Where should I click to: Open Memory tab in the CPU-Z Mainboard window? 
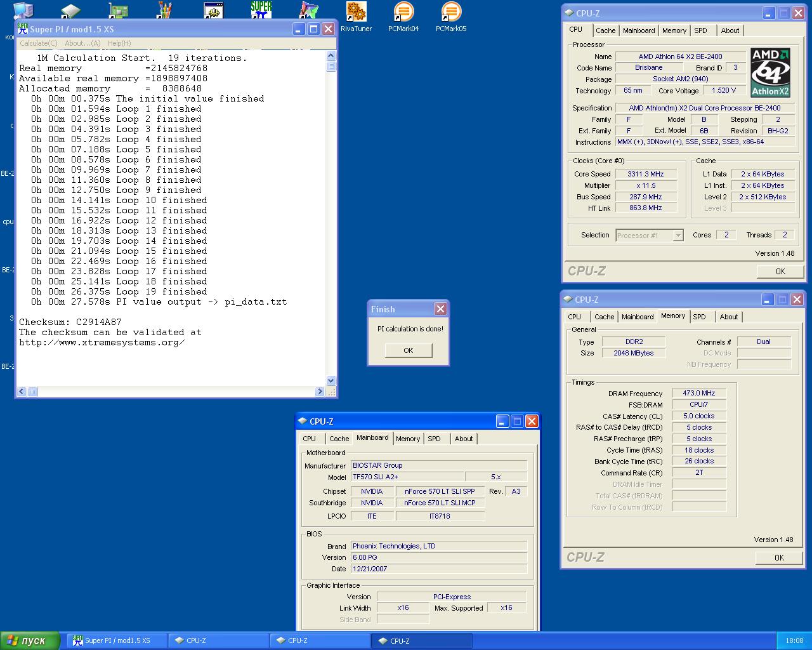point(407,439)
